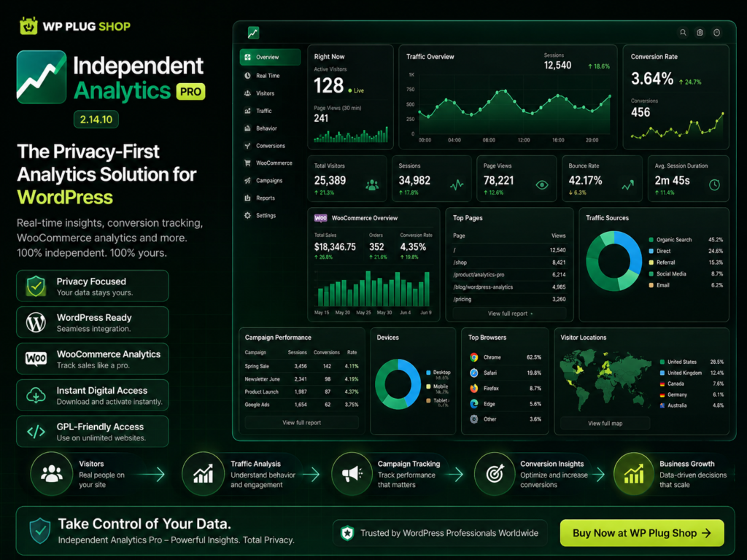Image resolution: width=747 pixels, height=560 pixels.
Task: Click View full report under Campaign Performance
Action: [301, 422]
